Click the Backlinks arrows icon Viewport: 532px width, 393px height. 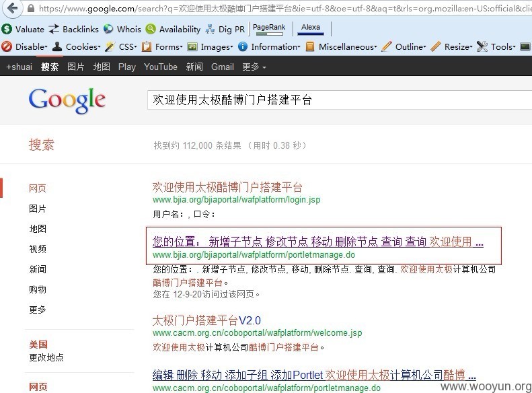point(54,29)
